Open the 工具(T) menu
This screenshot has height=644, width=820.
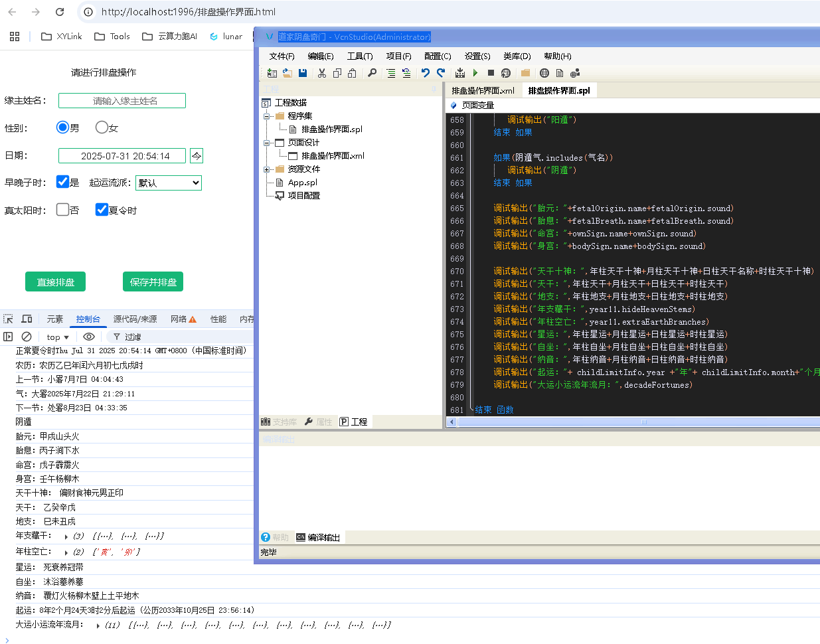[x=360, y=56]
